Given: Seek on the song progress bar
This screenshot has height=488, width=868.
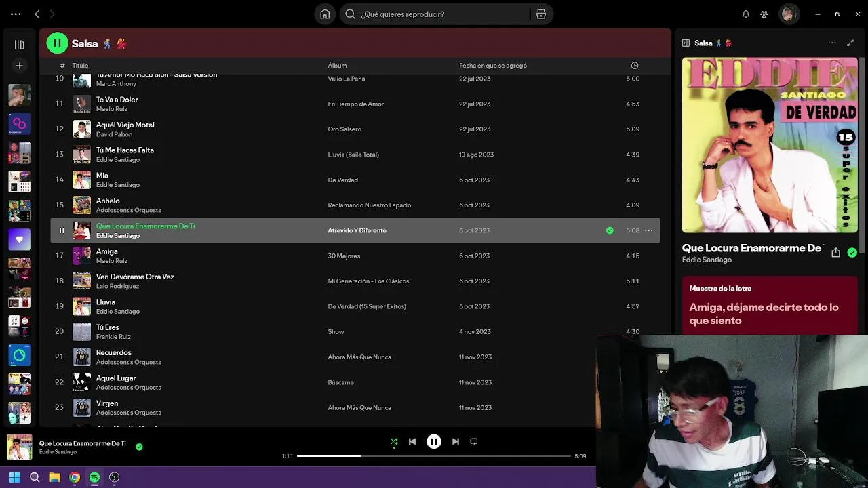Looking at the screenshot, I should [434, 456].
